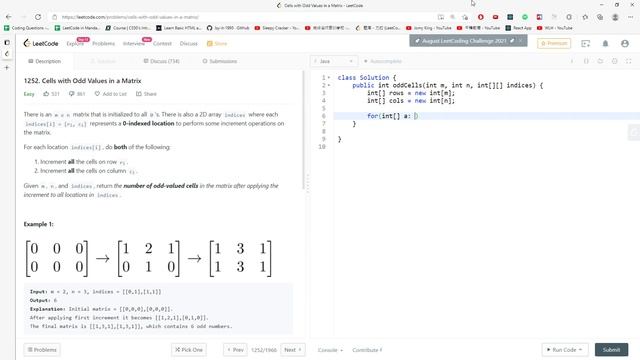Expand the Console panel
Image resolution: width=640 pixels, height=360 pixels.
pyautogui.click(x=330, y=350)
